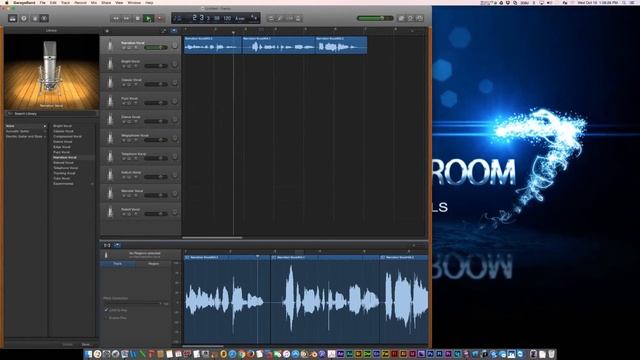Screen dimensions: 640x360
Task: Open Trash in the Dock
Action: 551,354
